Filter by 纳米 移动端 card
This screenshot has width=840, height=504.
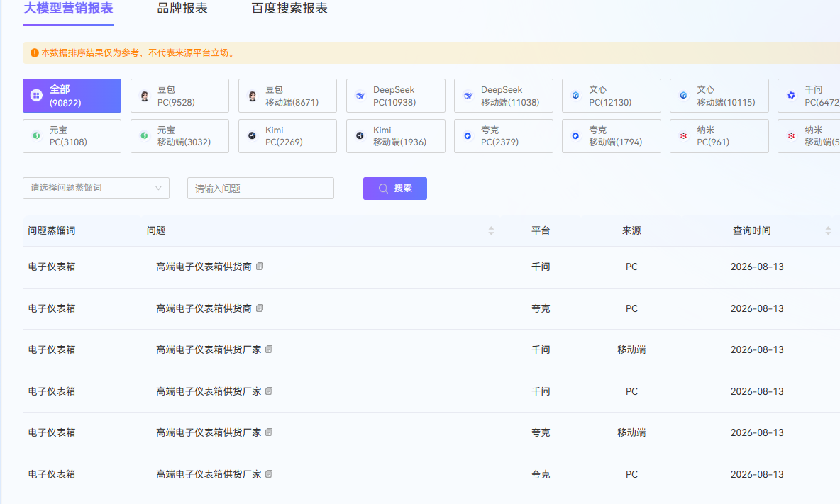809,136
